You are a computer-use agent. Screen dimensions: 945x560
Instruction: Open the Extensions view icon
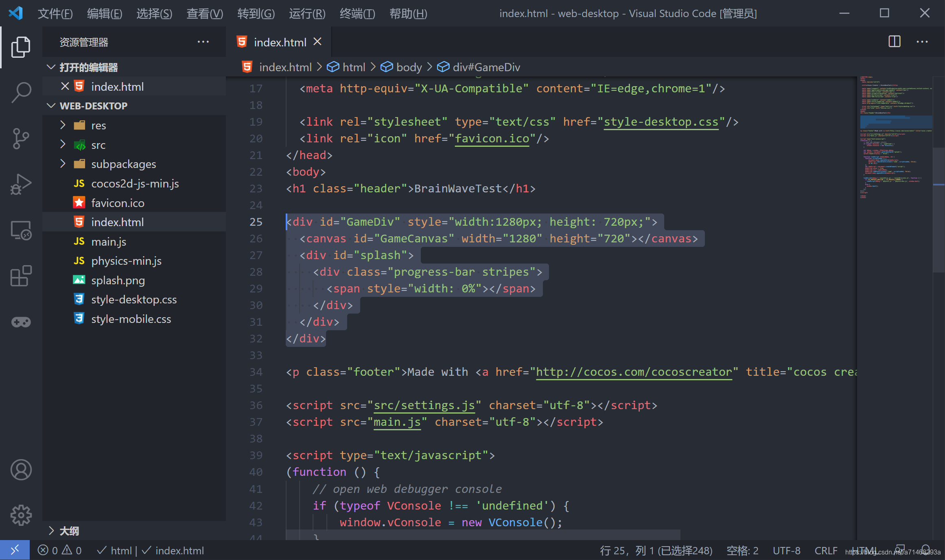pos(21,276)
